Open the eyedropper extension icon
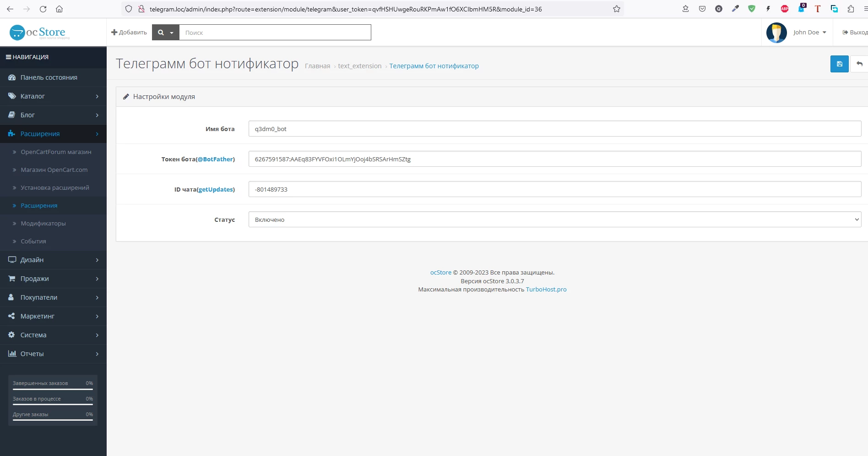The image size is (868, 456). click(735, 9)
